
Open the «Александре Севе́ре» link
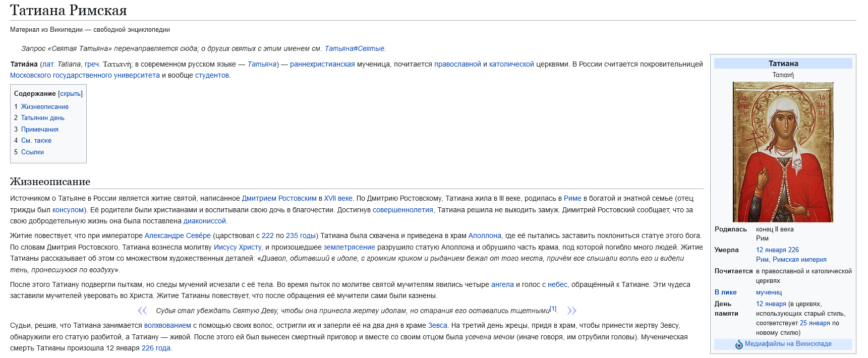pyautogui.click(x=178, y=236)
